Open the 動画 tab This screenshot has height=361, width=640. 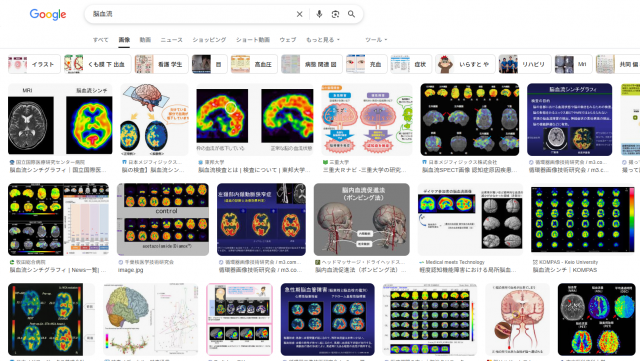(x=145, y=40)
